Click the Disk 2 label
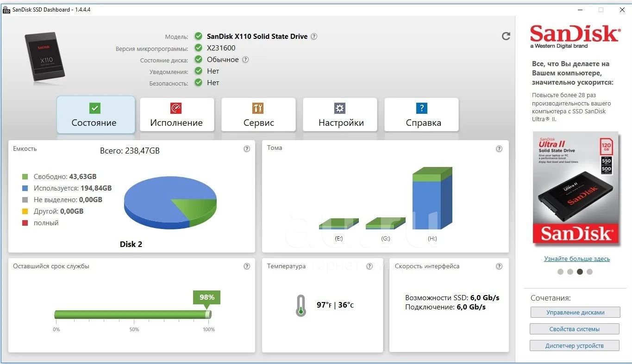The image size is (632, 364). tap(131, 244)
